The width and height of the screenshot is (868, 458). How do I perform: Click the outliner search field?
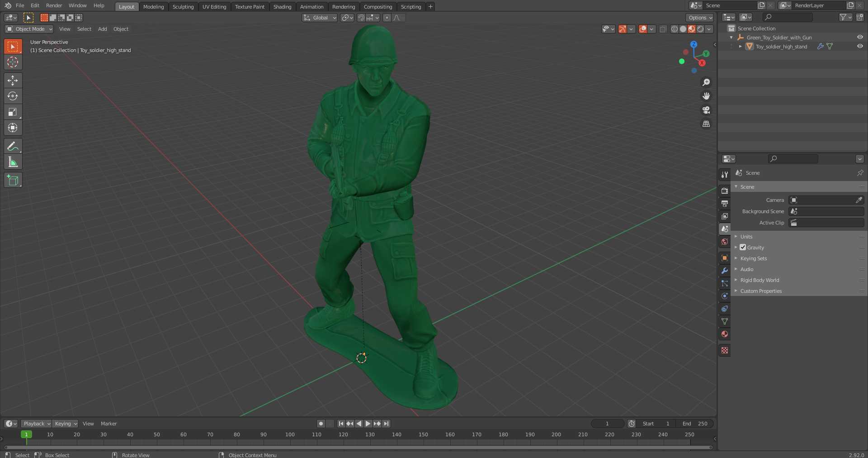point(788,17)
